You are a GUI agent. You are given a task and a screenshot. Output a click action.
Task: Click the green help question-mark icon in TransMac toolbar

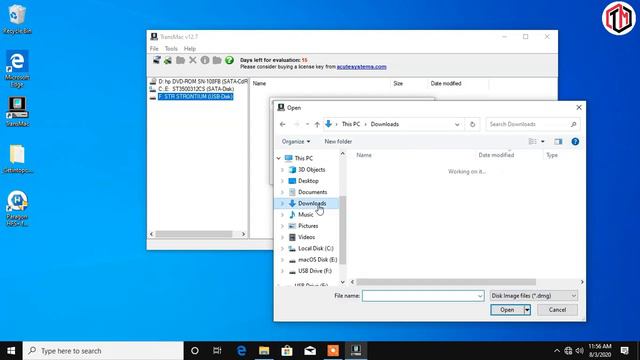(x=229, y=60)
